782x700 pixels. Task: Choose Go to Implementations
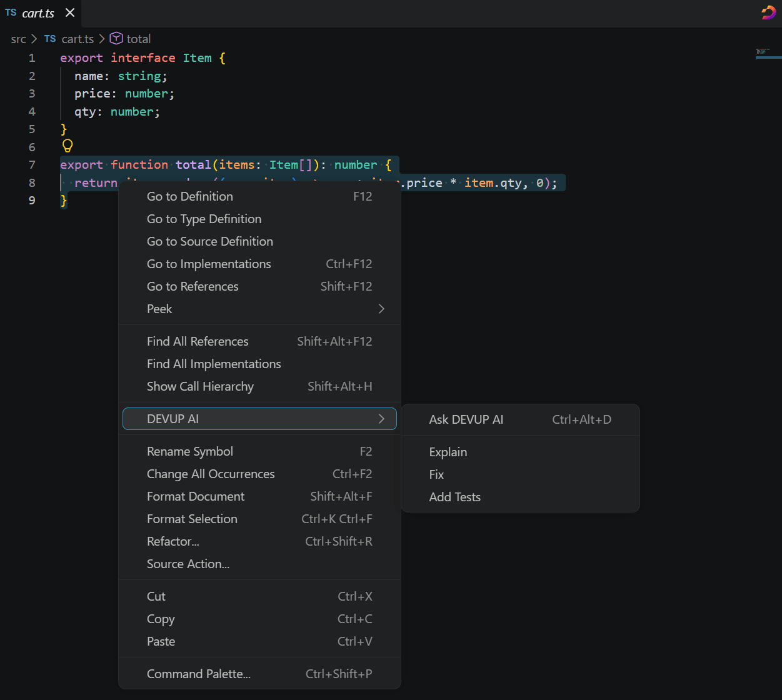259,264
